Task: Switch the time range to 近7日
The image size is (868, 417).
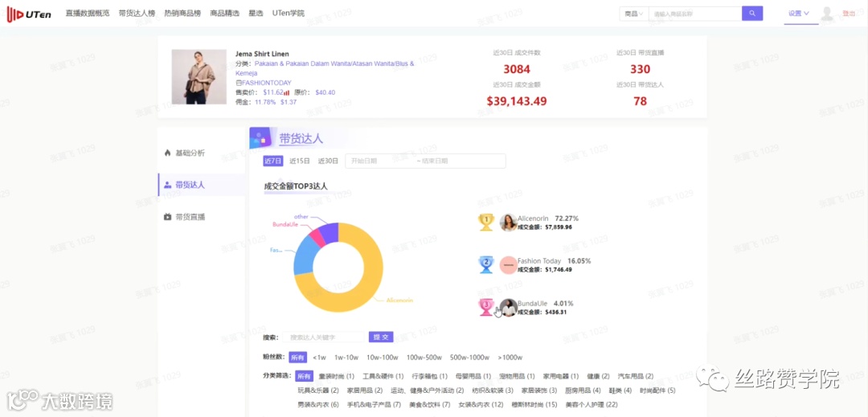Action: pos(273,161)
